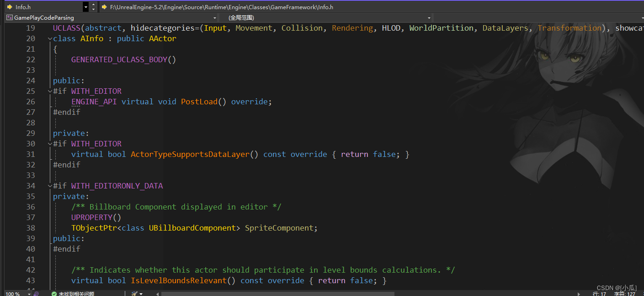Click IsLevelBoundsRelevant function name
Screen dimensions: 644x296
[179, 280]
